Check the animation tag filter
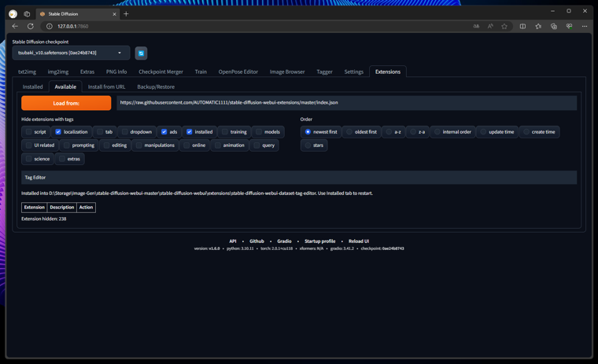Image resolution: width=598 pixels, height=364 pixels. [x=218, y=145]
